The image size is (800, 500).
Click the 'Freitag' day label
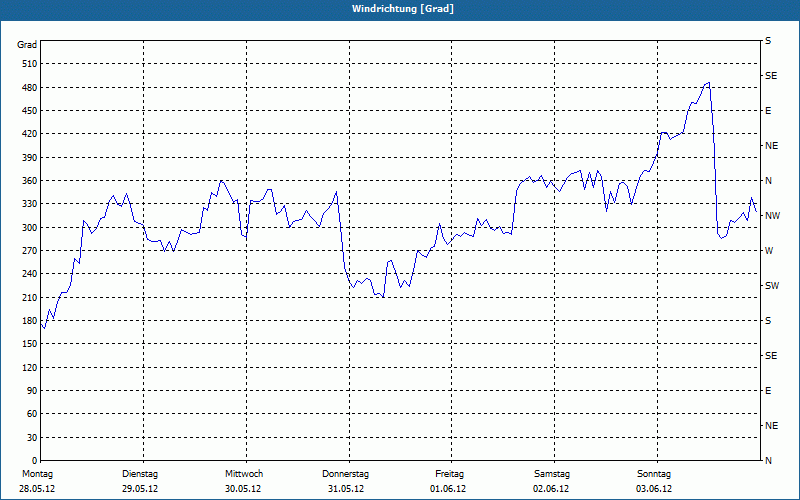(449, 474)
